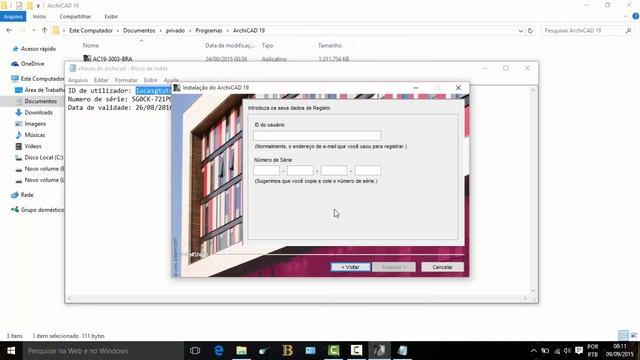This screenshot has width=640, height=360.
Task: Switch to Início ribbon tab in Explorer
Action: pyautogui.click(x=39, y=17)
